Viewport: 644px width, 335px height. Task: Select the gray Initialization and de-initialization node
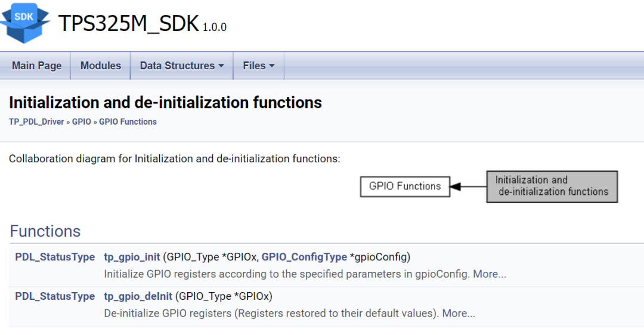coord(552,186)
